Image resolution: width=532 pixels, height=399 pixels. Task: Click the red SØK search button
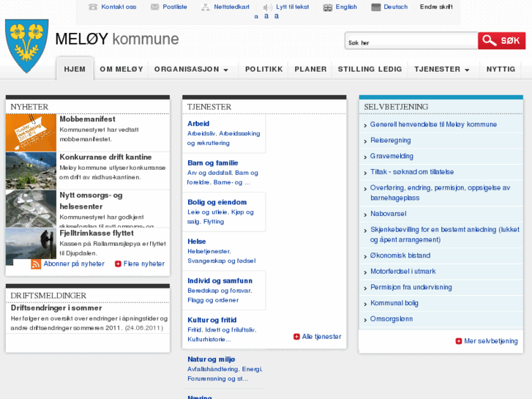coord(501,41)
